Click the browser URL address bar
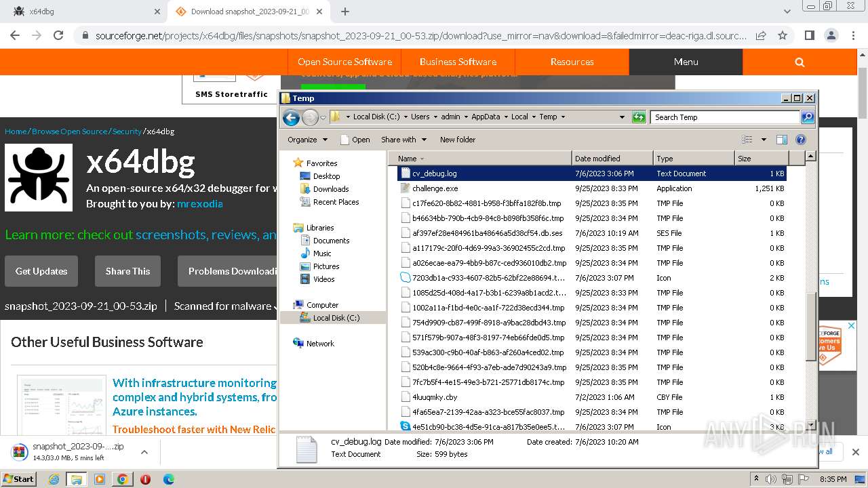The image size is (868, 488). [x=420, y=35]
